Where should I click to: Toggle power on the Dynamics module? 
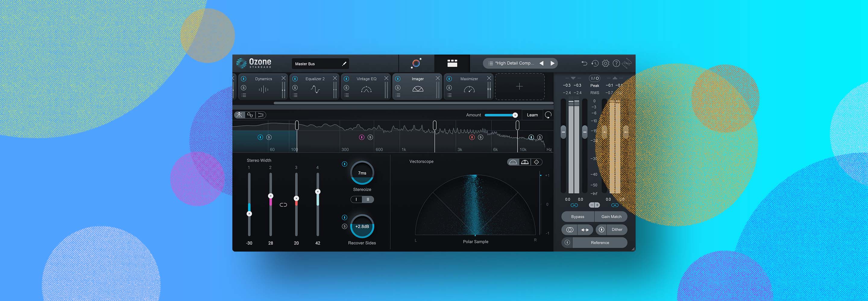pos(244,79)
